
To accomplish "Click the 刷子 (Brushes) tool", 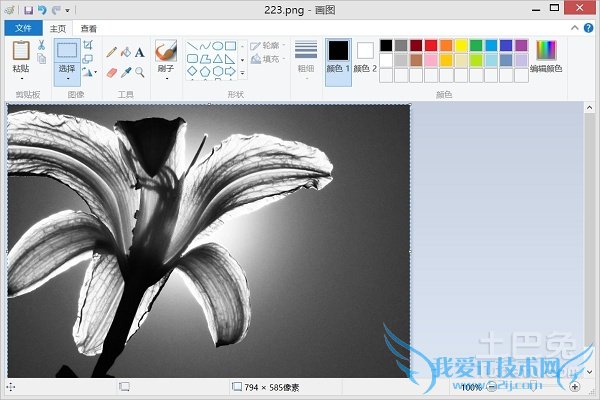I will [166, 51].
